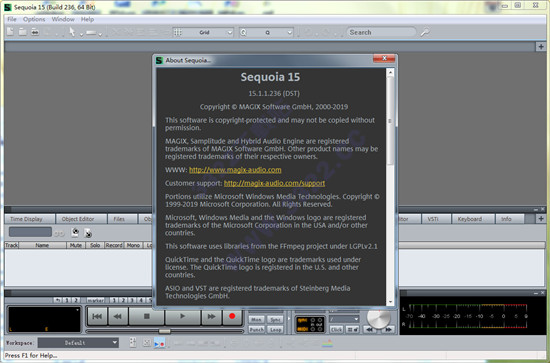Start recording with the red record button
The width and height of the screenshot is (550, 363).
pyautogui.click(x=232, y=316)
